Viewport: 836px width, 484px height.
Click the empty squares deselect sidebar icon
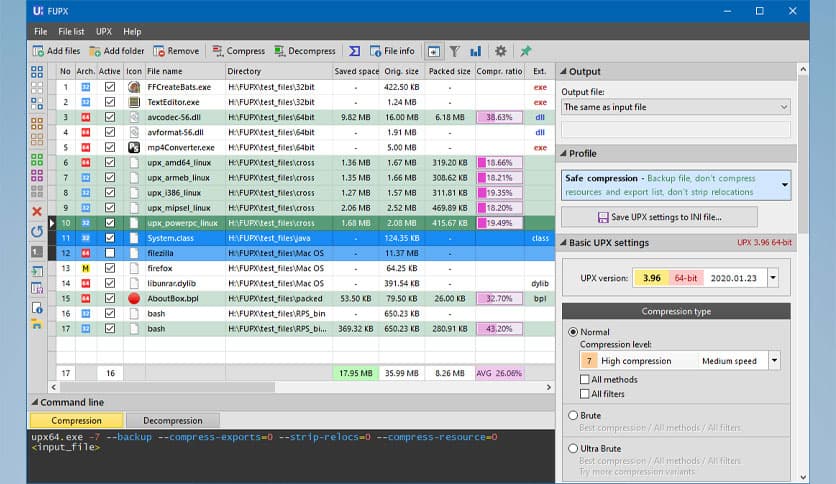(37, 87)
